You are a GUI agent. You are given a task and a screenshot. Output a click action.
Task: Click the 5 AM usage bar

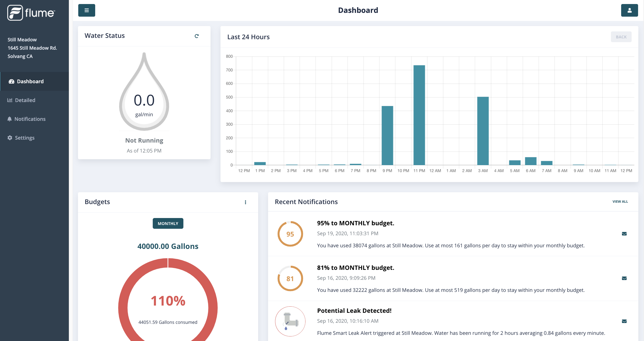[x=515, y=163]
